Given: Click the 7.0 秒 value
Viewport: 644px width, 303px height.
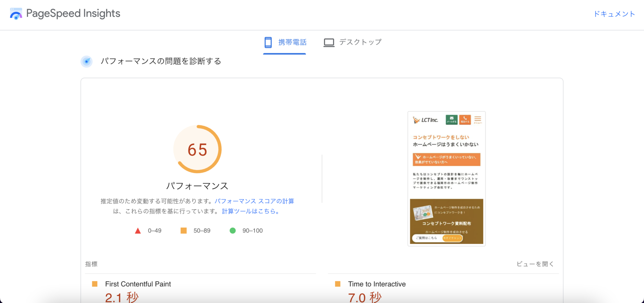Looking at the screenshot, I should (365, 297).
